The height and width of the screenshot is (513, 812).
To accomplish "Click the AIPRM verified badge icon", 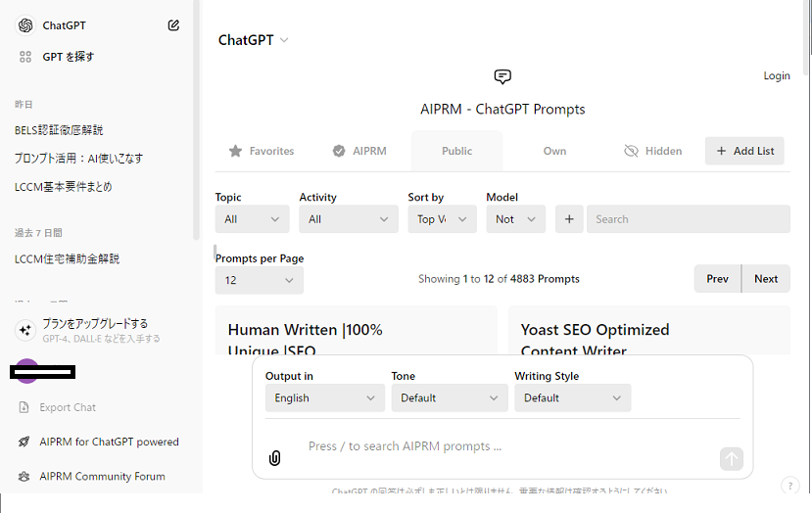I will [339, 151].
